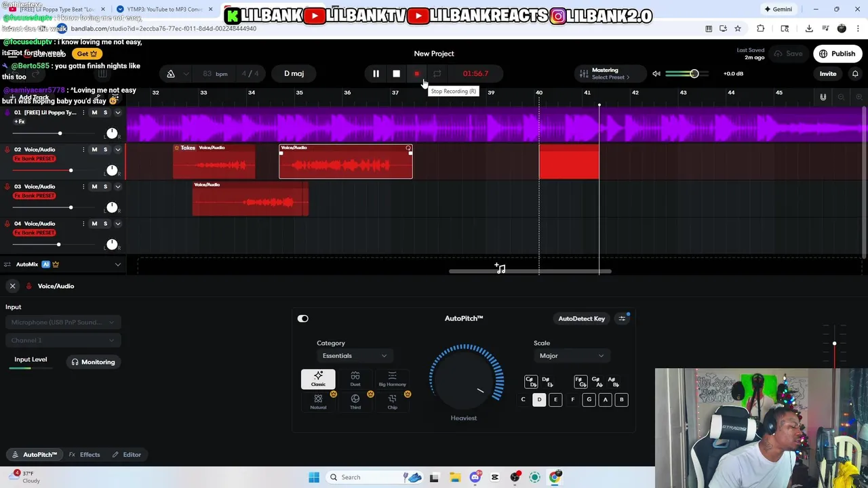Expand track 01 with its chevron
Image resolution: width=868 pixels, height=488 pixels.
coord(117,113)
